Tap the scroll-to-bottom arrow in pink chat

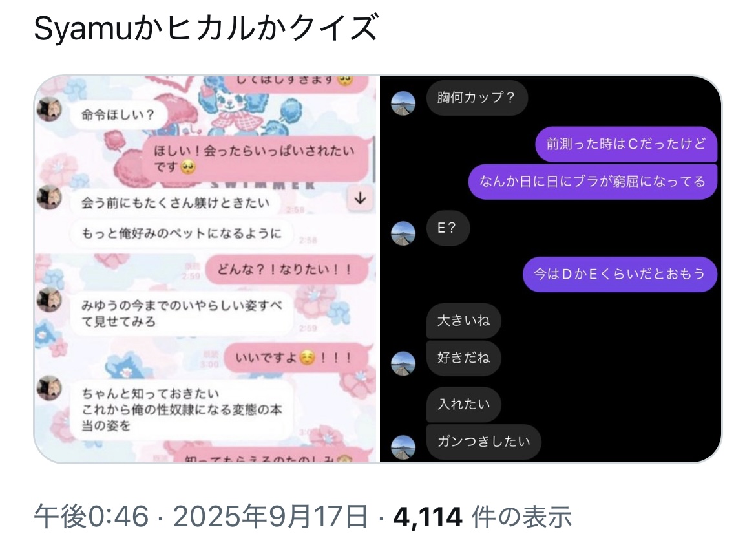point(360,198)
